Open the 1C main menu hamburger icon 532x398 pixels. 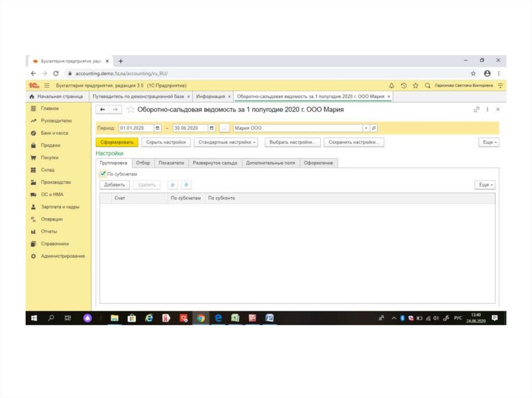coord(47,86)
